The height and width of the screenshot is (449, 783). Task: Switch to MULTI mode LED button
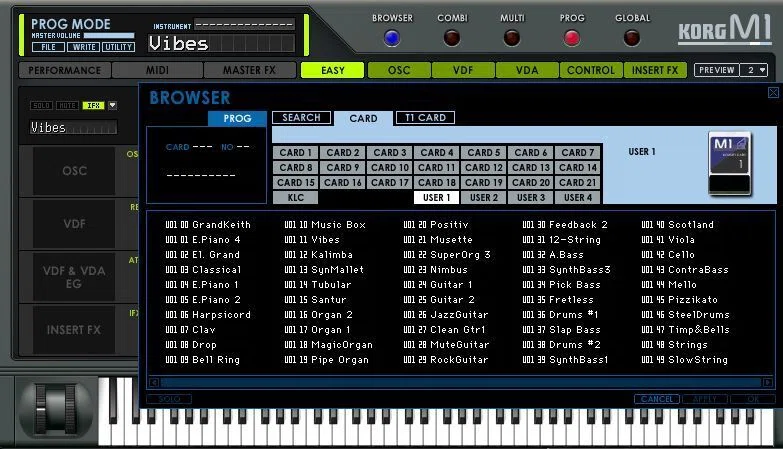[x=512, y=38]
